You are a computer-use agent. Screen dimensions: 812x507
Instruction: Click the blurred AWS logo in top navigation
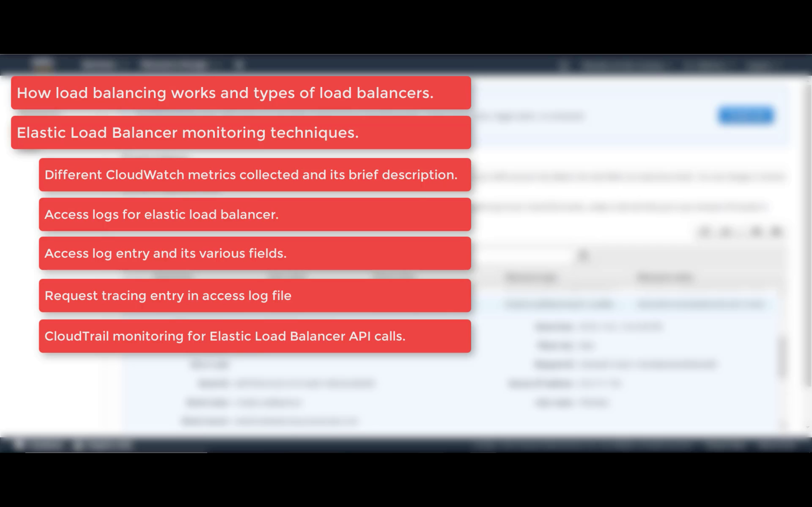coord(43,64)
